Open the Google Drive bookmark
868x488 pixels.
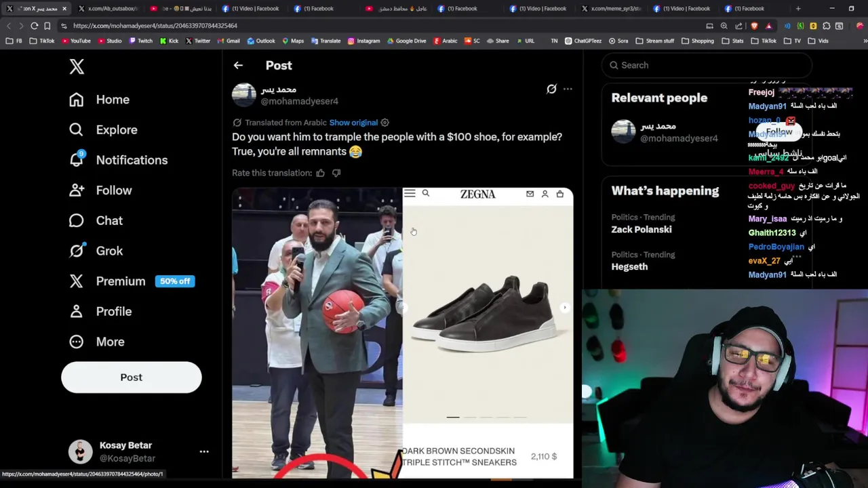(407, 41)
